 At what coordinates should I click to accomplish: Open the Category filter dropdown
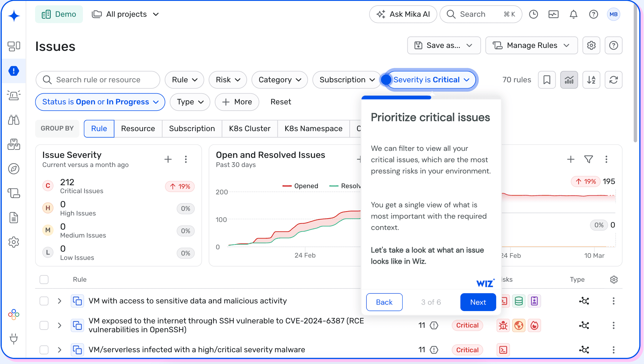pyautogui.click(x=279, y=80)
